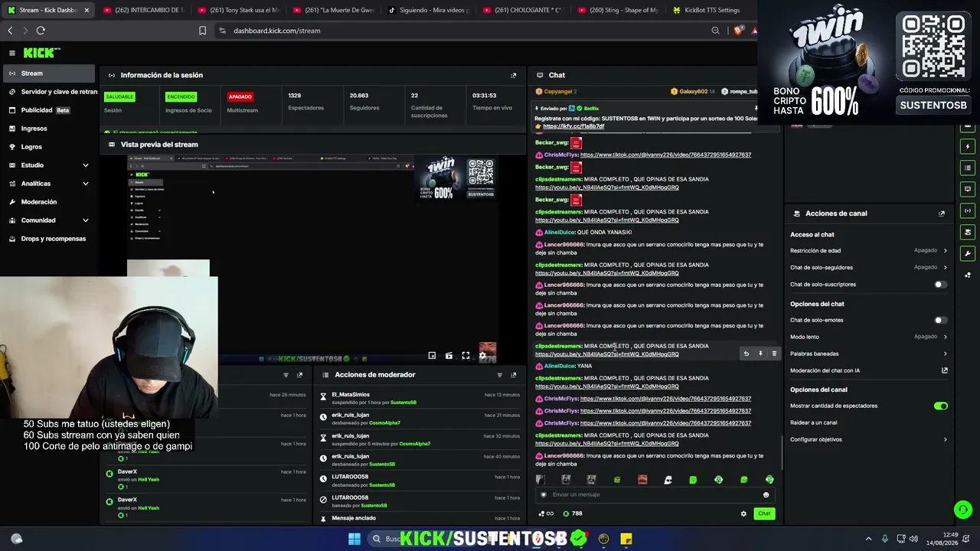Screen dimensions: 980x551
Task: Open Moderación in the sidebar
Action: point(50,202)
